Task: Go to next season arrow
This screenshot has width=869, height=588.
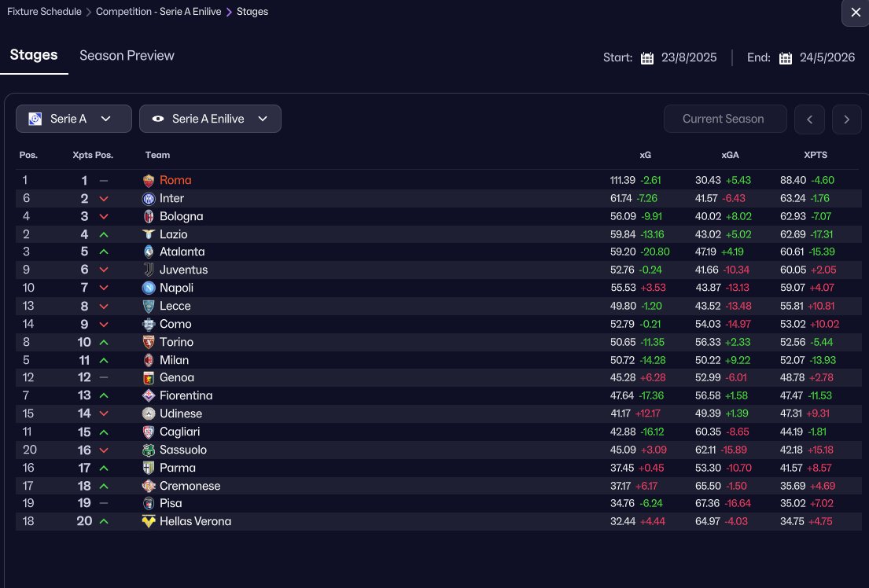Action: click(x=846, y=119)
